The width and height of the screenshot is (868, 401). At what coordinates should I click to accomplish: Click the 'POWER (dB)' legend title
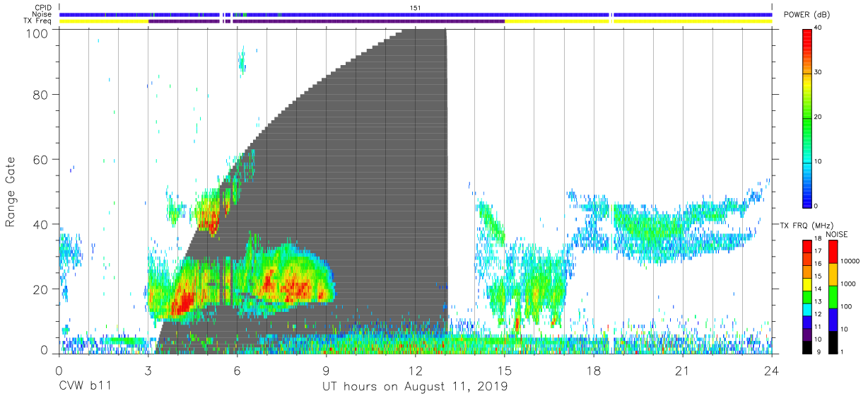[x=807, y=15]
